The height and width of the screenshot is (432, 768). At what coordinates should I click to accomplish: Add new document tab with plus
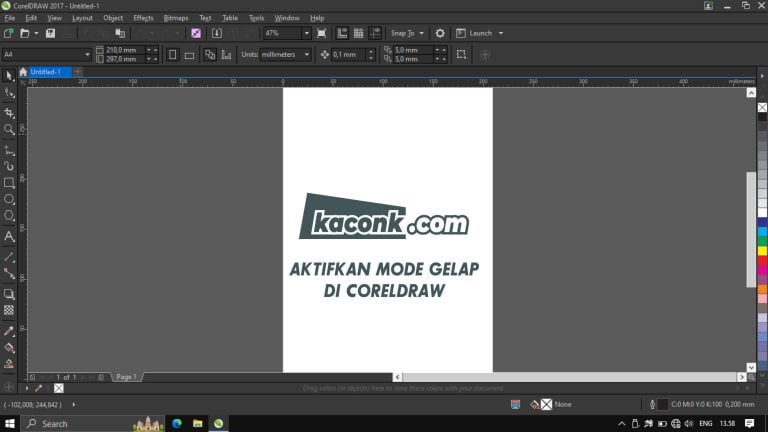(77, 72)
